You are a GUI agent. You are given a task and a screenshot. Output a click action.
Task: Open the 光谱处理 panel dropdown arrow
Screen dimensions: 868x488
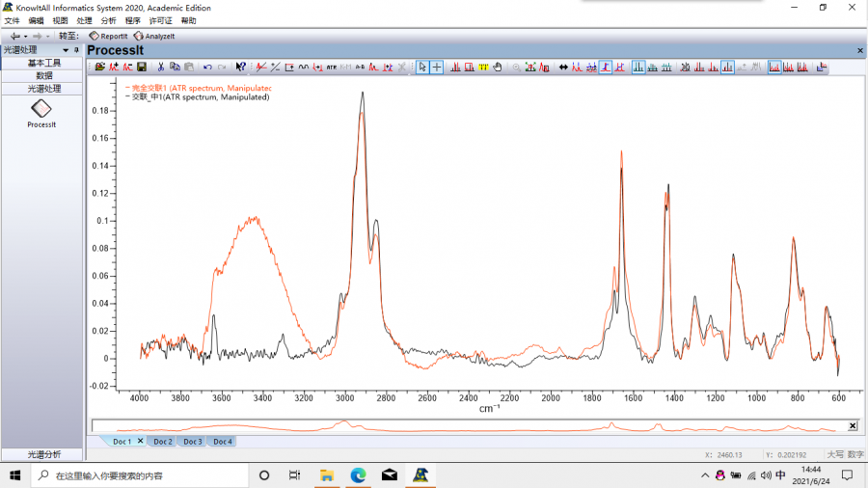pos(66,50)
